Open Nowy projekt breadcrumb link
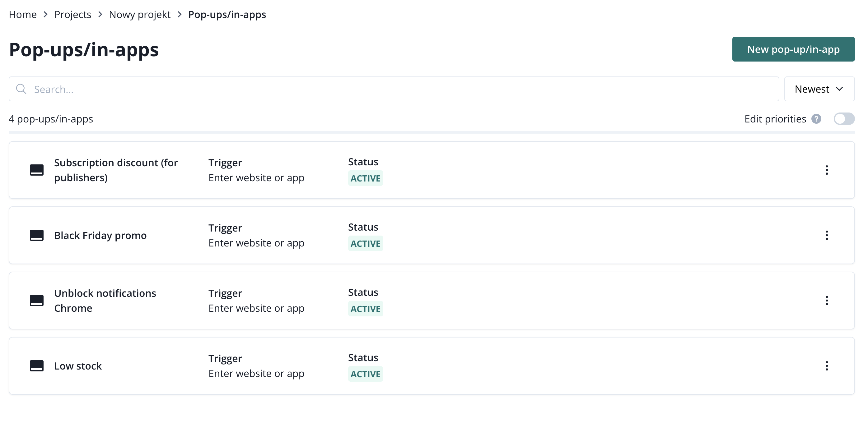The width and height of the screenshot is (868, 432). click(x=139, y=15)
